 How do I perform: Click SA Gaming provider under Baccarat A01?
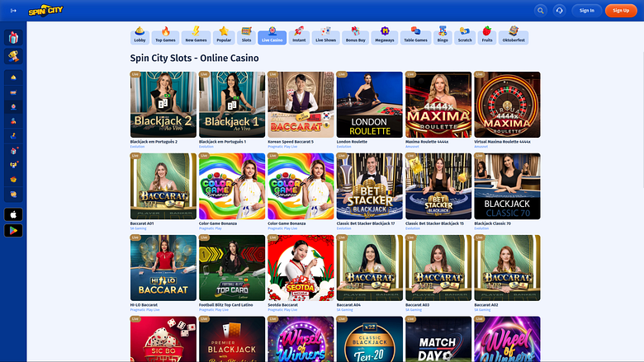pyautogui.click(x=138, y=228)
